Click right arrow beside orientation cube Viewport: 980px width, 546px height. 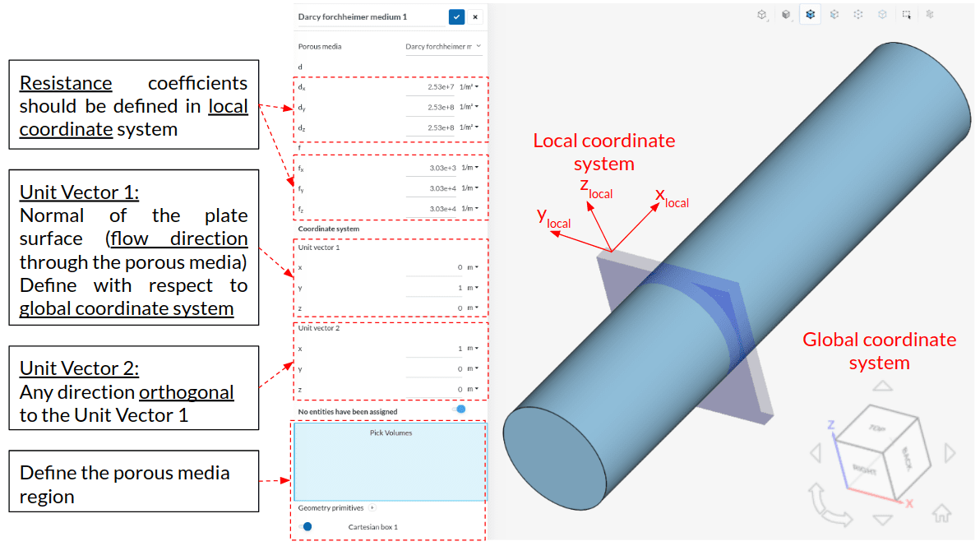pyautogui.click(x=950, y=452)
